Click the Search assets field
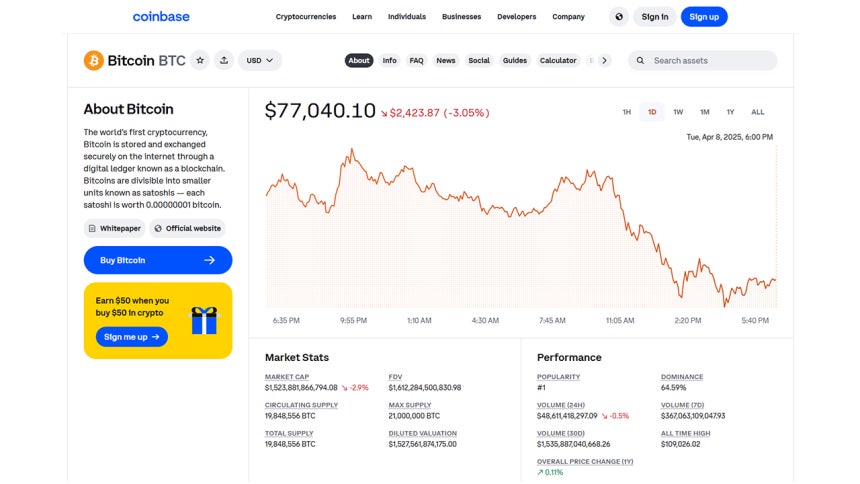This screenshot has width=860, height=484. 703,60
